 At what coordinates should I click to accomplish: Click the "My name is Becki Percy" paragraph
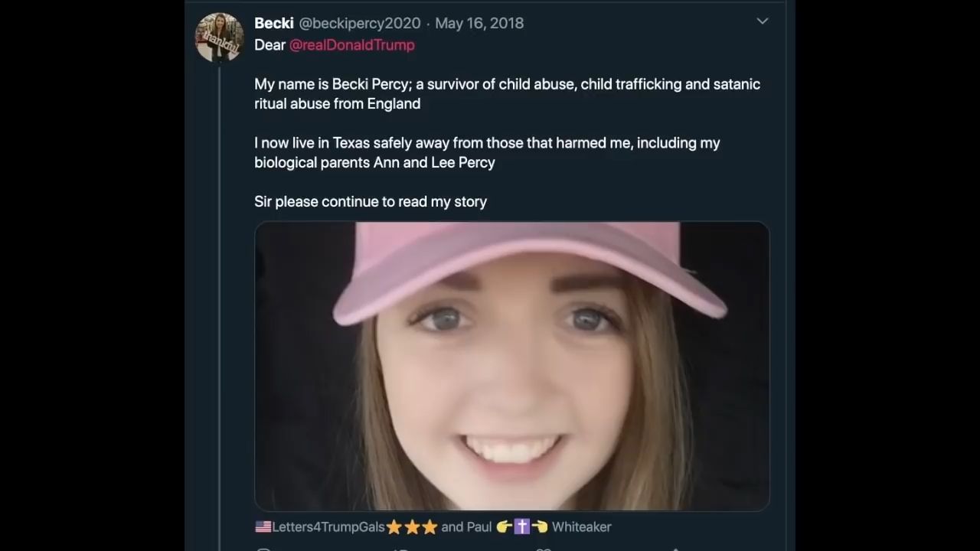pyautogui.click(x=507, y=93)
